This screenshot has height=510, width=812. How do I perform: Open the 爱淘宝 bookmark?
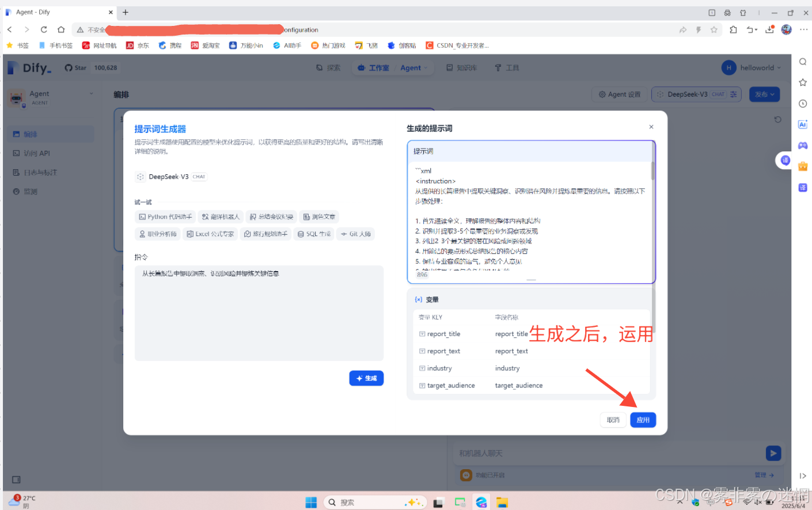pos(205,45)
